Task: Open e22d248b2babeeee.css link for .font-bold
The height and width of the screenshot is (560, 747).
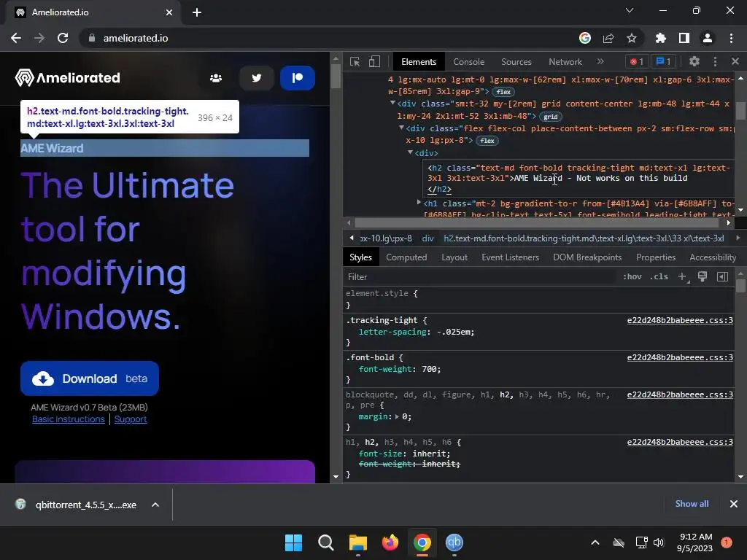Action: [x=680, y=357]
